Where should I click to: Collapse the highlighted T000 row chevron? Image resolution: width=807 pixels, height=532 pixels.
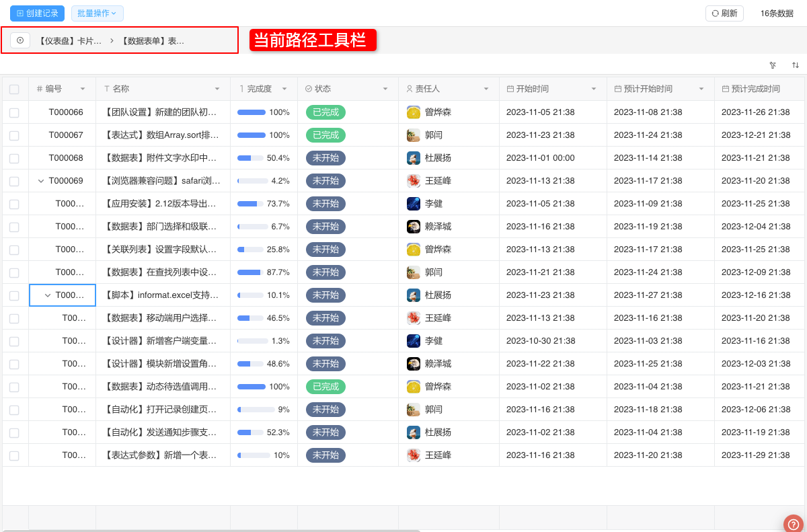[47, 295]
